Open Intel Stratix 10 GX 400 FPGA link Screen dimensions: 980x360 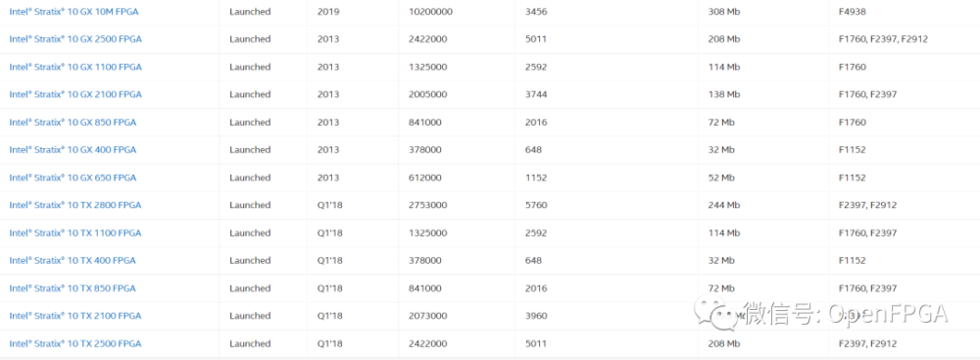click(73, 150)
